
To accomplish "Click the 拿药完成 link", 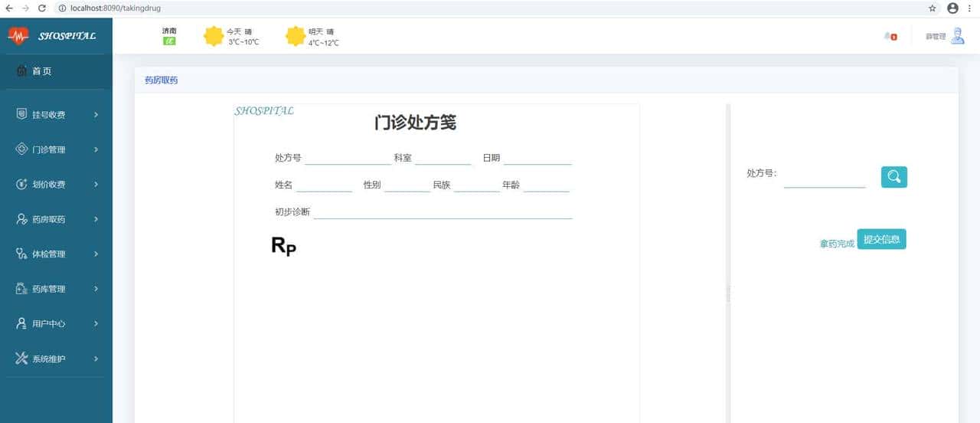I will 837,244.
